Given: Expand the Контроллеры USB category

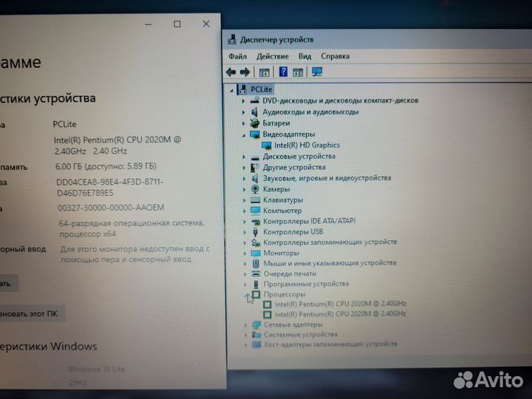Looking at the screenshot, I should coord(245,233).
